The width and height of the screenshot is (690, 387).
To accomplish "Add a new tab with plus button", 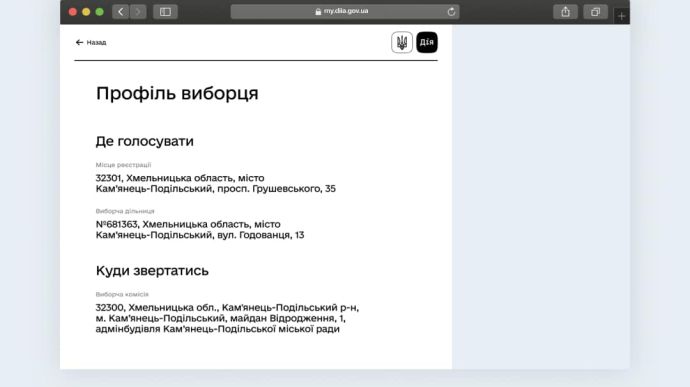I will (621, 16).
